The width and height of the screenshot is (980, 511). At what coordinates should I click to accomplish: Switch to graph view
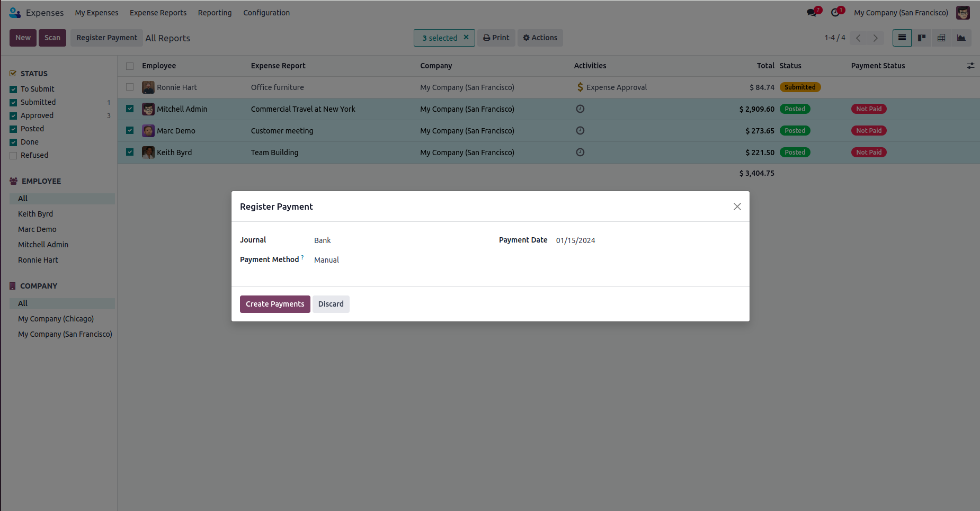point(961,38)
